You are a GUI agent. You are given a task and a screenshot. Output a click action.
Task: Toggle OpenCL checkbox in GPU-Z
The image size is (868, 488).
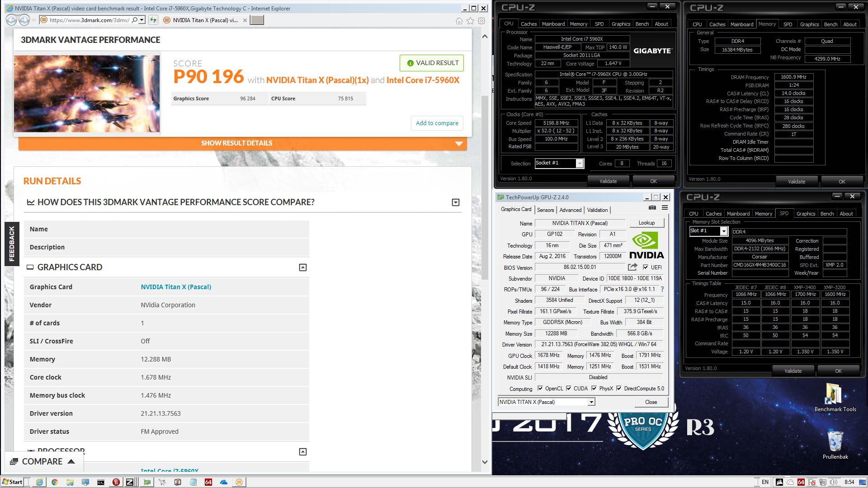pyautogui.click(x=540, y=388)
